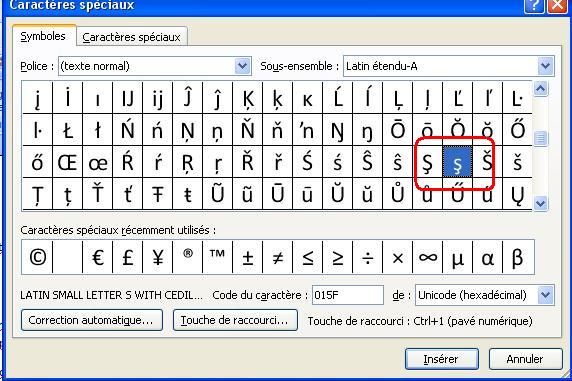Select the infinity ∞ symbol
Screen dimensions: 572x381
click(x=428, y=258)
